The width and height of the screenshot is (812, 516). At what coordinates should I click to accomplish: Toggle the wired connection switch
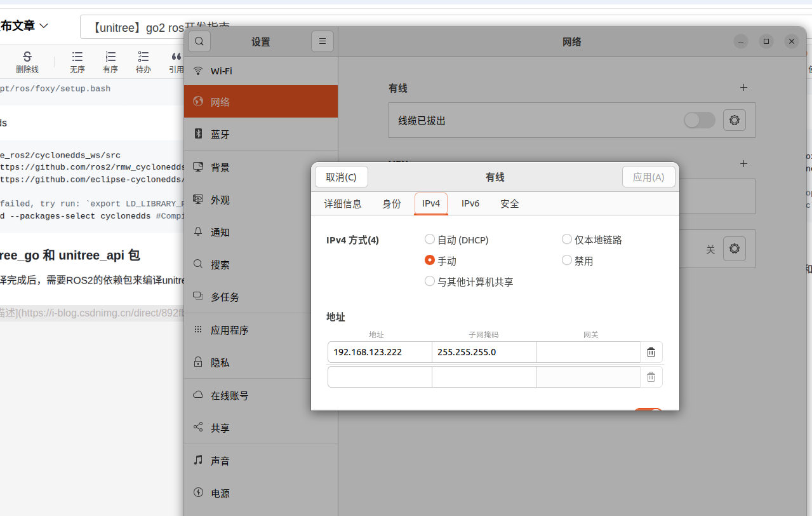click(x=699, y=119)
